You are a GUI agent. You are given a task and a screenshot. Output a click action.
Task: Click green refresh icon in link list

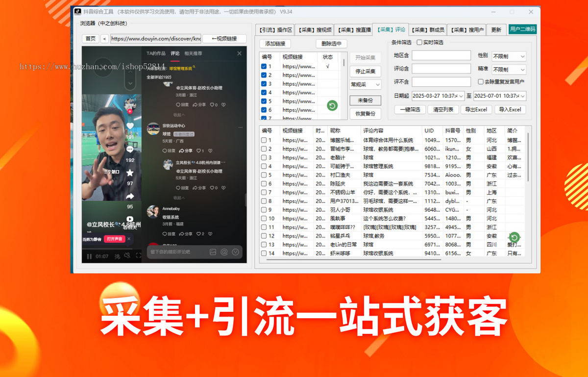tap(332, 105)
